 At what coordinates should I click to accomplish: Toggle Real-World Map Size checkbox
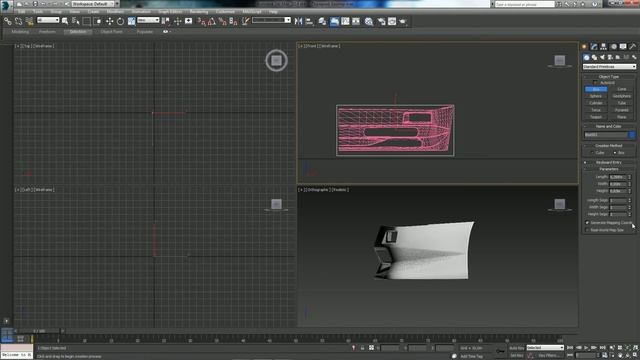coord(587,230)
